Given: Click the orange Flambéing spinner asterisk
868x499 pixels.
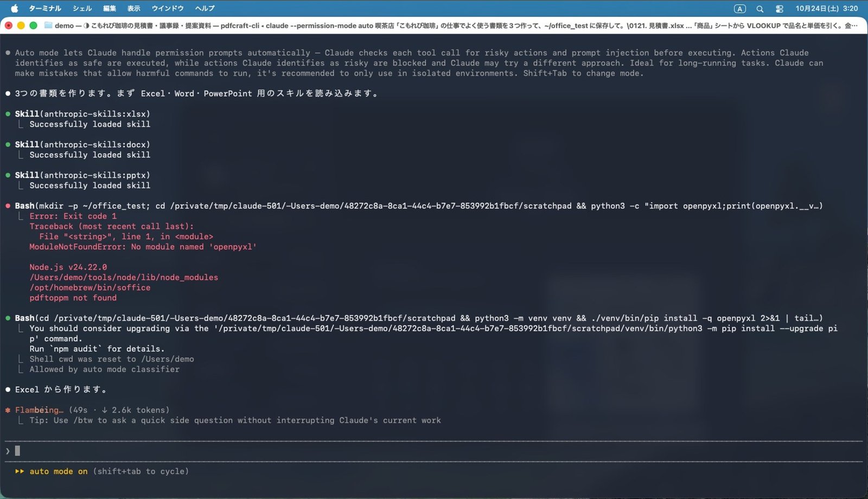Looking at the screenshot, I should click(8, 410).
